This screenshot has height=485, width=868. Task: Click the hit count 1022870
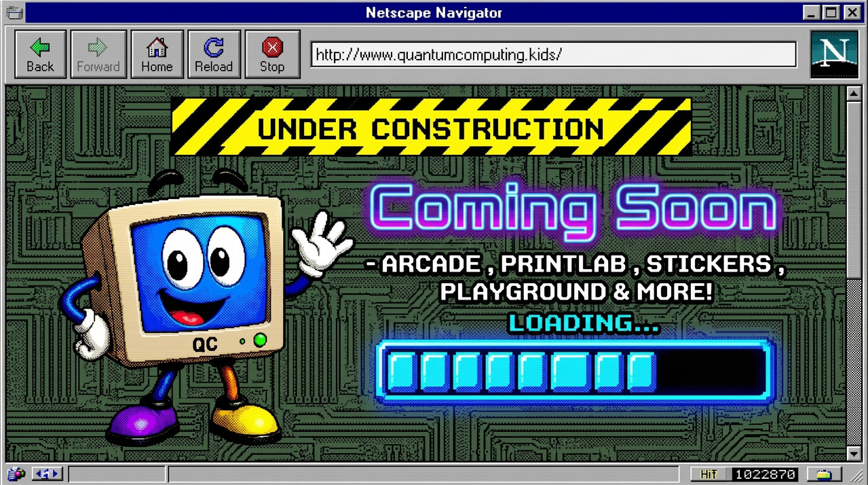pyautogui.click(x=765, y=474)
